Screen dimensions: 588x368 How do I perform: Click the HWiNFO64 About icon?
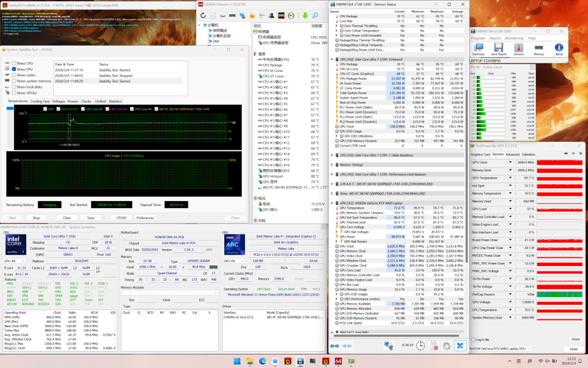(559, 48)
